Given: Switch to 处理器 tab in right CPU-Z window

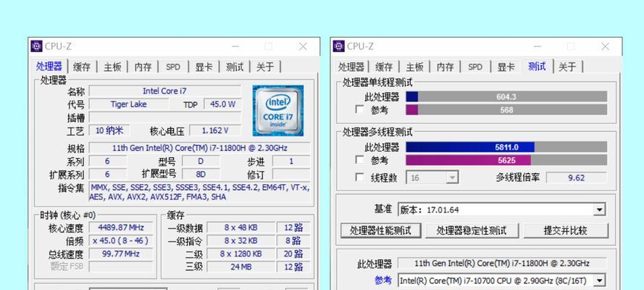Looking at the screenshot, I should pos(351,67).
